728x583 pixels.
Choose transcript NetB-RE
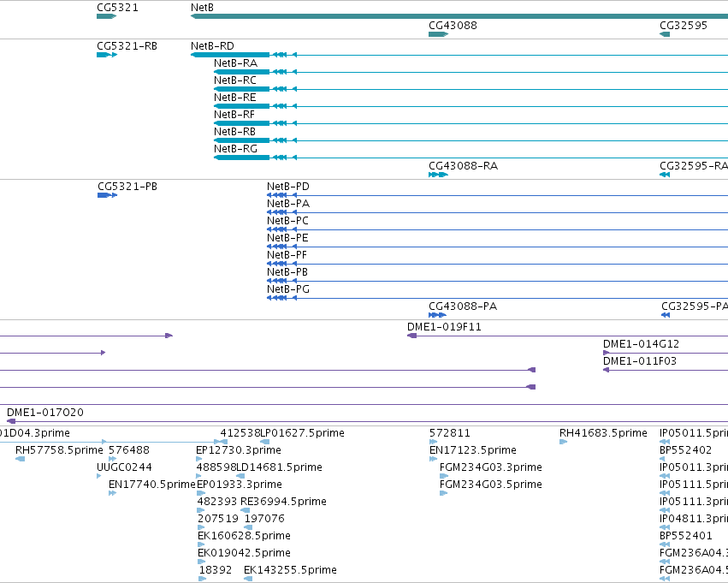click(x=235, y=98)
